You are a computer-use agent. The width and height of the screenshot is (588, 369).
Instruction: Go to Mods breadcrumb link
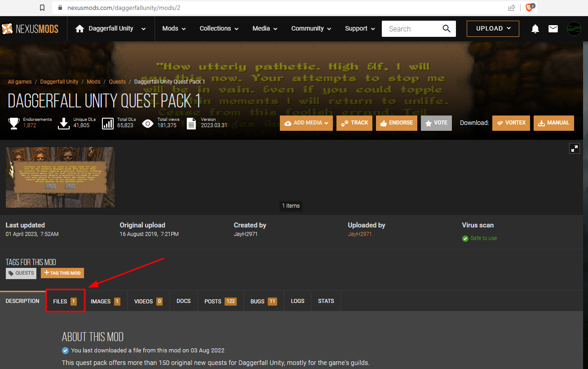click(93, 82)
